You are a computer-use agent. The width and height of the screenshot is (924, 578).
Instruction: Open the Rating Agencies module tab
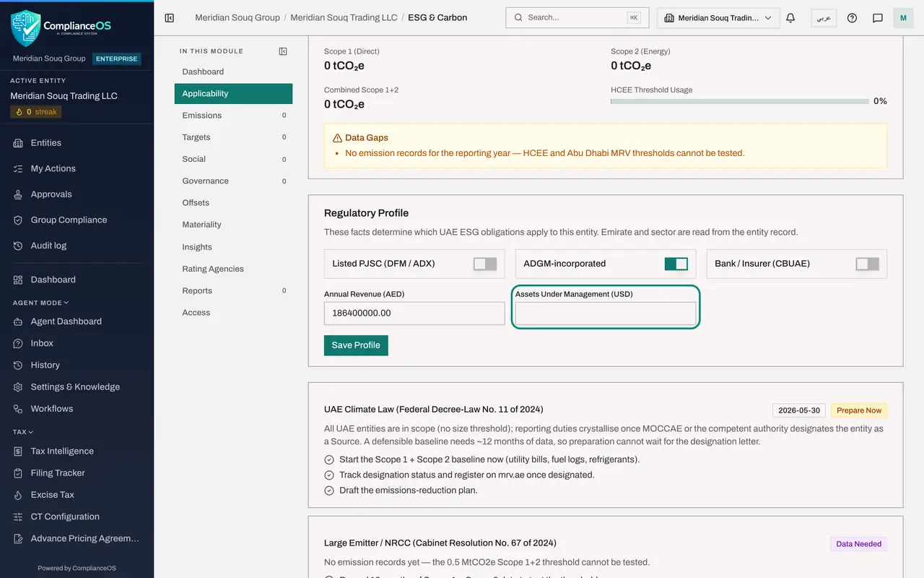(x=233, y=269)
